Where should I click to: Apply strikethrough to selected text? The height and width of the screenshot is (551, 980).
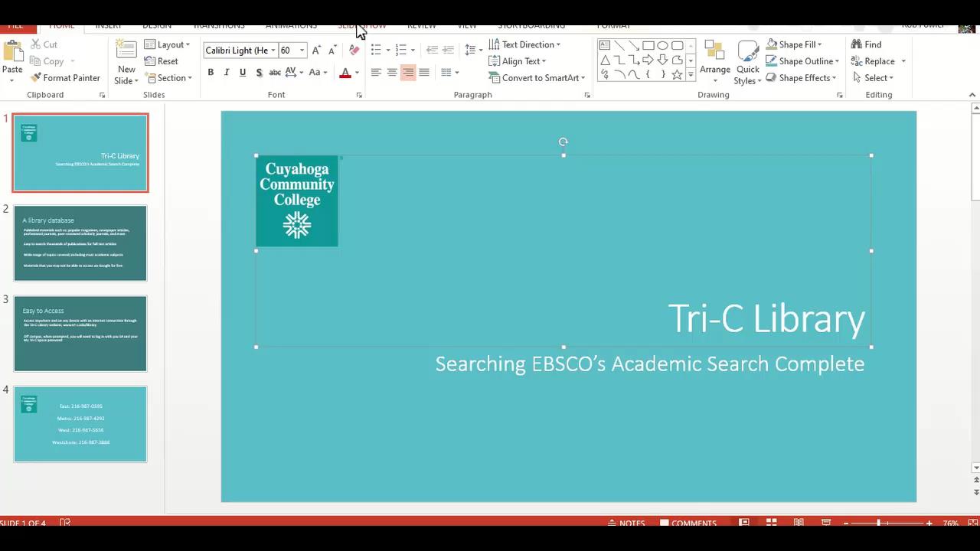275,72
